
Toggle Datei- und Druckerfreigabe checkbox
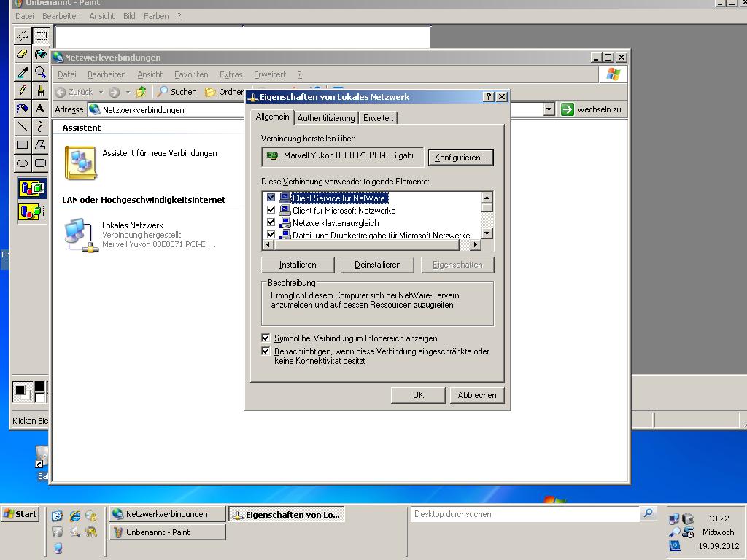tap(271, 234)
